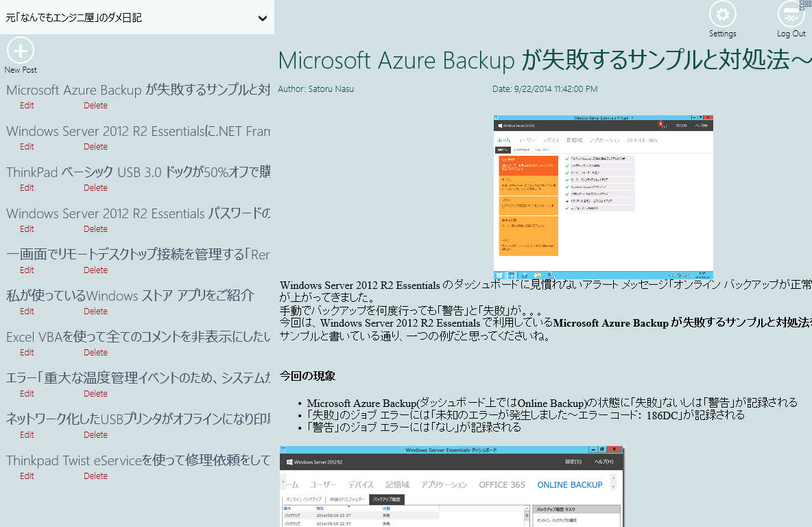The image size is (812, 527).
Task: Select the 私が使っているWindows ストア アプリ title
Action: pos(130,296)
